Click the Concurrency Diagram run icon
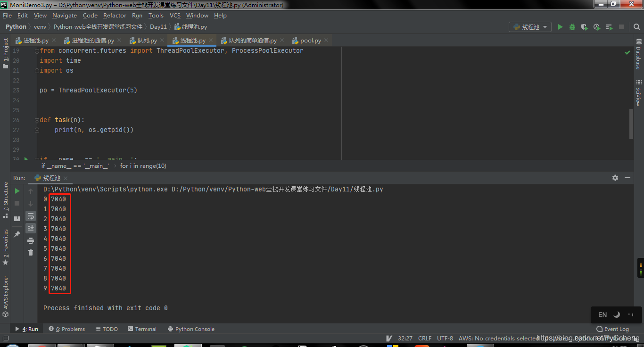Image resolution: width=644 pixels, height=347 pixels. coord(609,27)
